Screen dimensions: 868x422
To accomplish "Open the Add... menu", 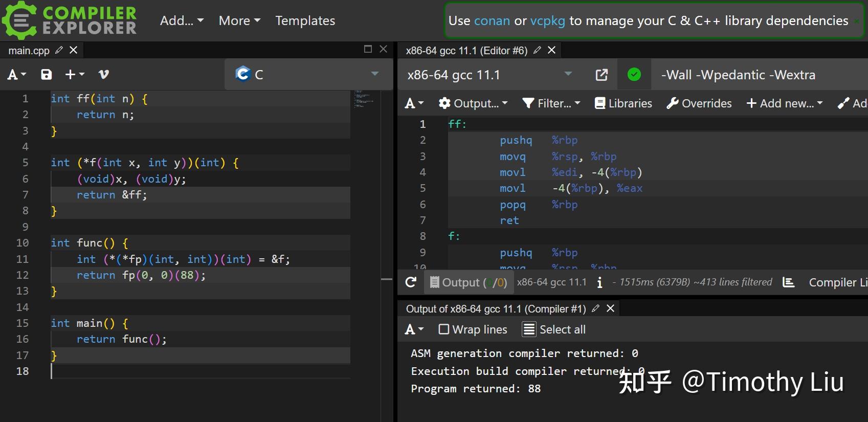I will 182,21.
